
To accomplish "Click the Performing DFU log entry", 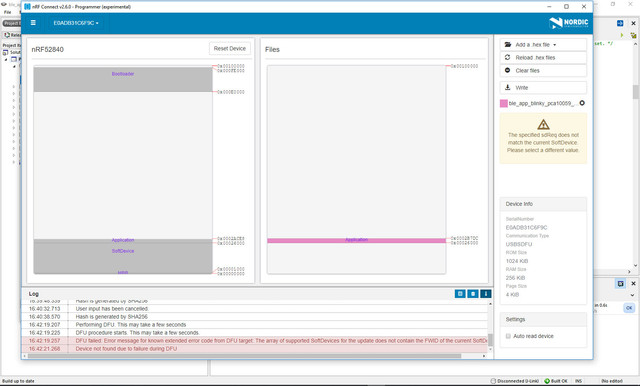I will tap(255, 325).
